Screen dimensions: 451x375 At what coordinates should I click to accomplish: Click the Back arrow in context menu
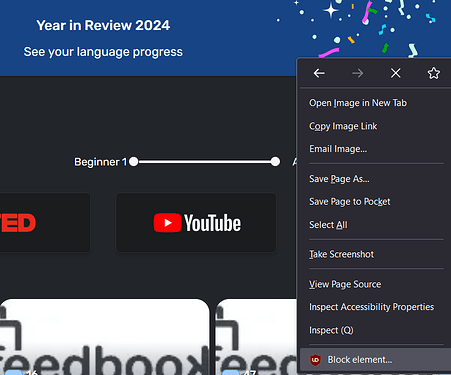click(319, 73)
